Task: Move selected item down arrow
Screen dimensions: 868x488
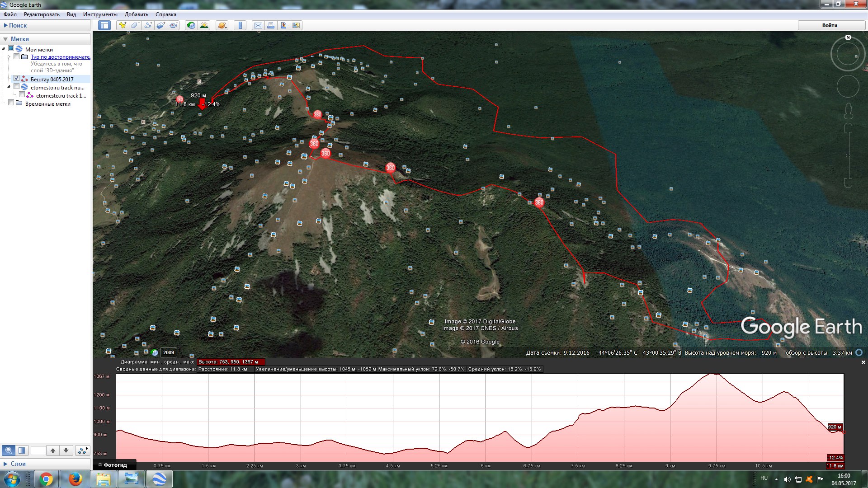Action: point(66,450)
